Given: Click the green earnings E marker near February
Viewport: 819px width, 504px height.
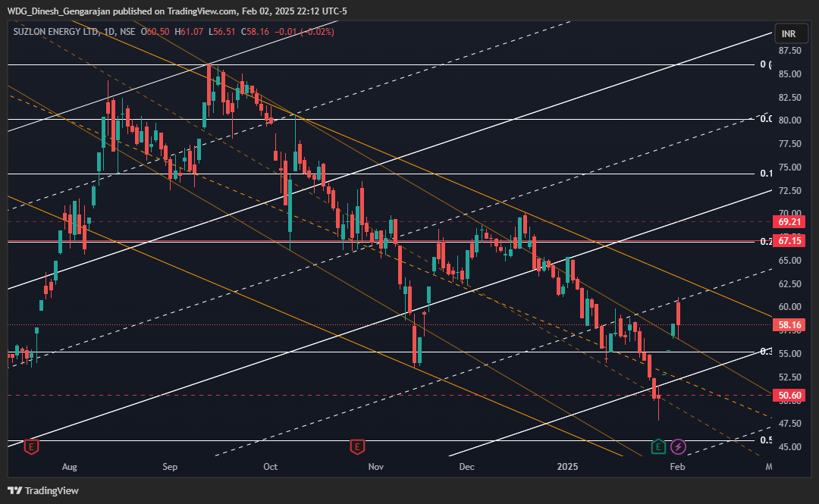Looking at the screenshot, I should 658,447.
